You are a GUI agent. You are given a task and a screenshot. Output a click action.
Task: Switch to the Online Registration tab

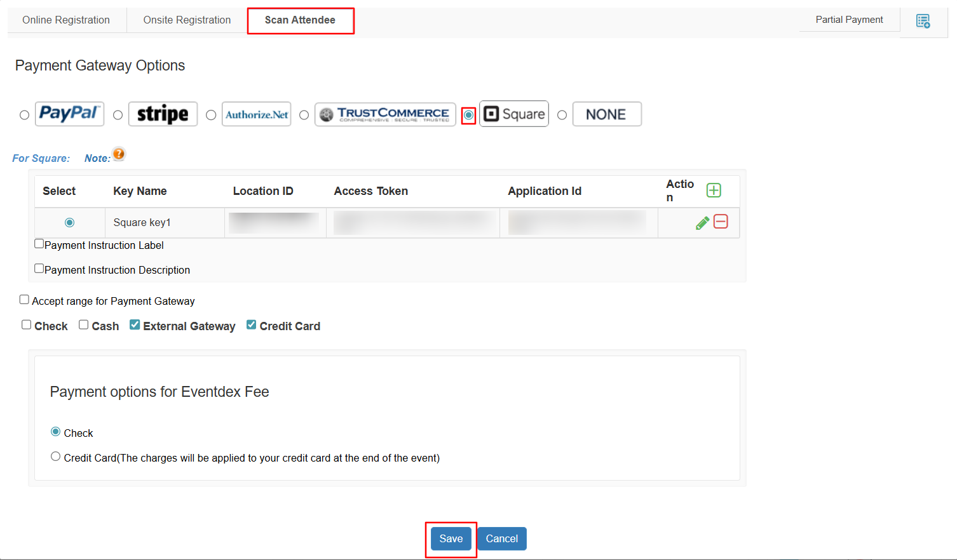(66, 20)
